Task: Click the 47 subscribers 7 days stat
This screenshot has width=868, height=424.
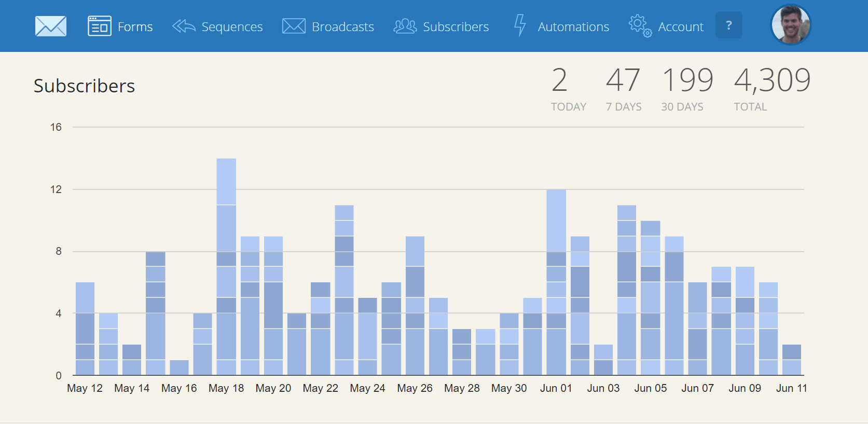Action: 623,80
